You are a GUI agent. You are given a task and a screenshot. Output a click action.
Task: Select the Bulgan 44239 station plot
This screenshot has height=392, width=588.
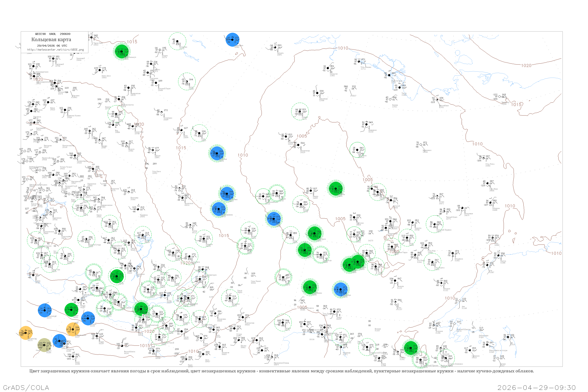click(x=97, y=336)
